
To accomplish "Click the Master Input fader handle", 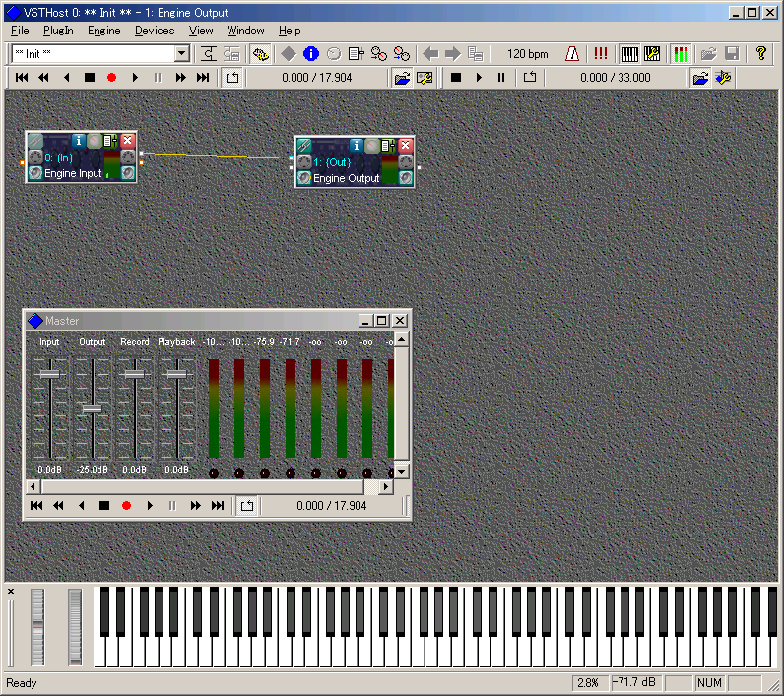I will pyautogui.click(x=49, y=374).
